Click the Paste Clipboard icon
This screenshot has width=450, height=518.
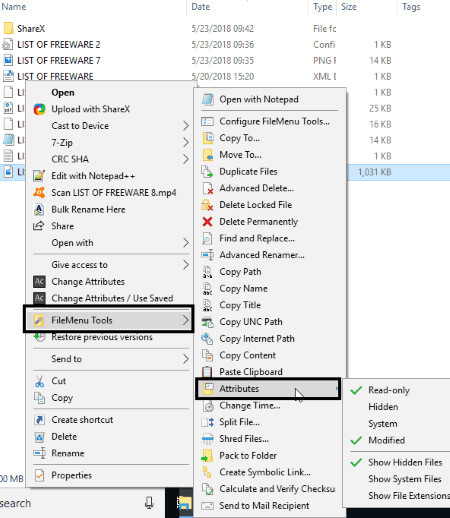(207, 371)
